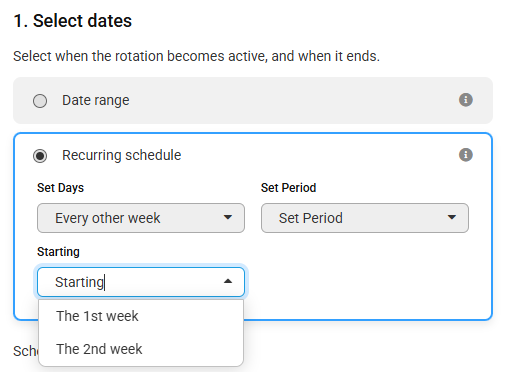The image size is (508, 372).
Task: Click the arrow on Set Days dropdown
Action: click(228, 217)
